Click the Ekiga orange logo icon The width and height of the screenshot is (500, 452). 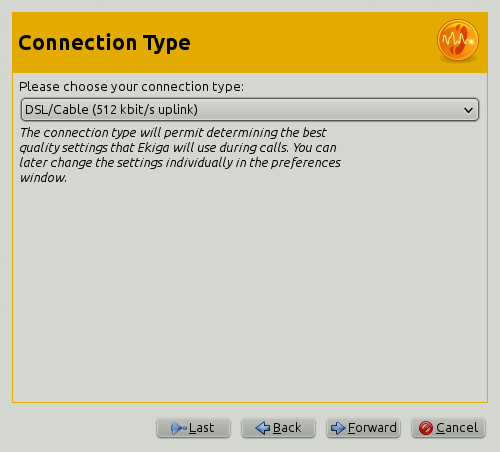click(458, 41)
